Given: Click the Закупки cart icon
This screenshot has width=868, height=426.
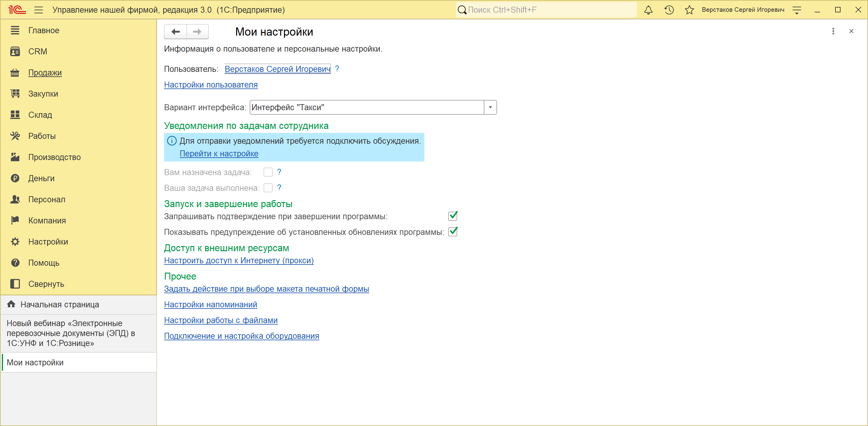Looking at the screenshot, I should coord(15,94).
